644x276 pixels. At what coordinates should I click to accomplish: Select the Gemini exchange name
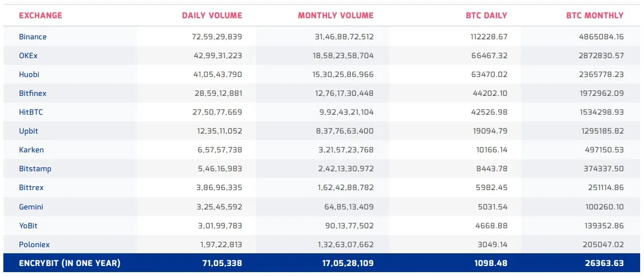point(31,207)
